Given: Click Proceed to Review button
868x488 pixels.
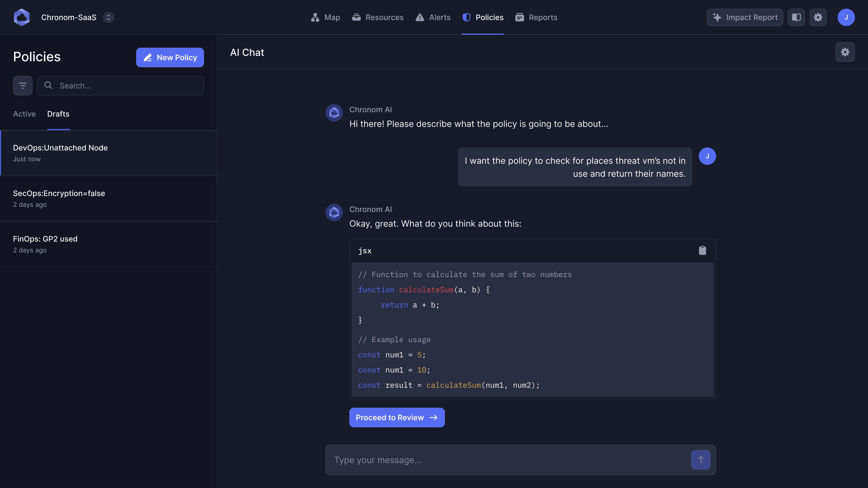Looking at the screenshot, I should [397, 417].
